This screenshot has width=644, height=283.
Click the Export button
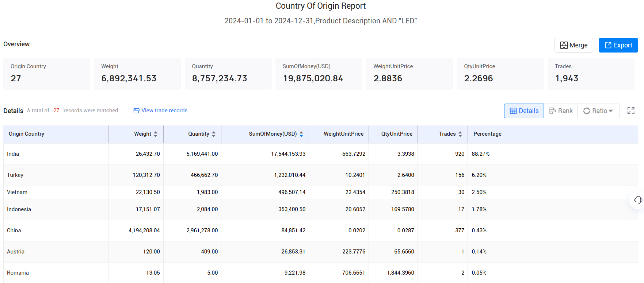pyautogui.click(x=618, y=45)
